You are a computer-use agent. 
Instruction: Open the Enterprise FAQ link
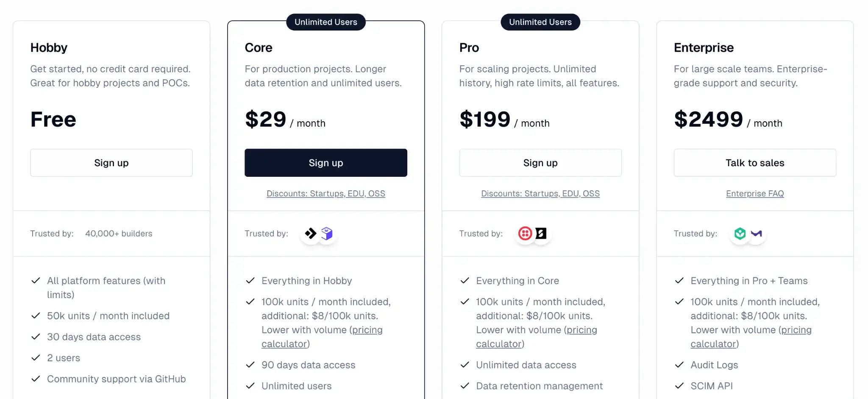[x=755, y=194]
